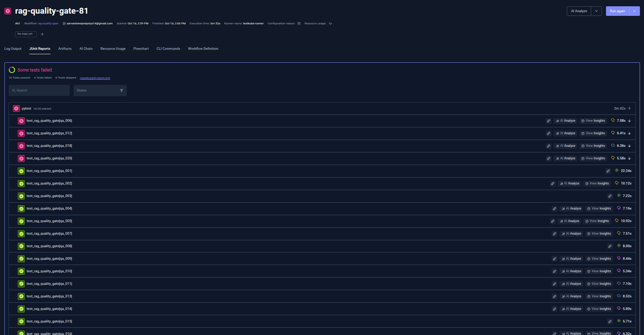Image resolution: width=644 pixels, height=335 pixels.
Task: Open the resource usage pulse icon
Action: pos(330,23)
